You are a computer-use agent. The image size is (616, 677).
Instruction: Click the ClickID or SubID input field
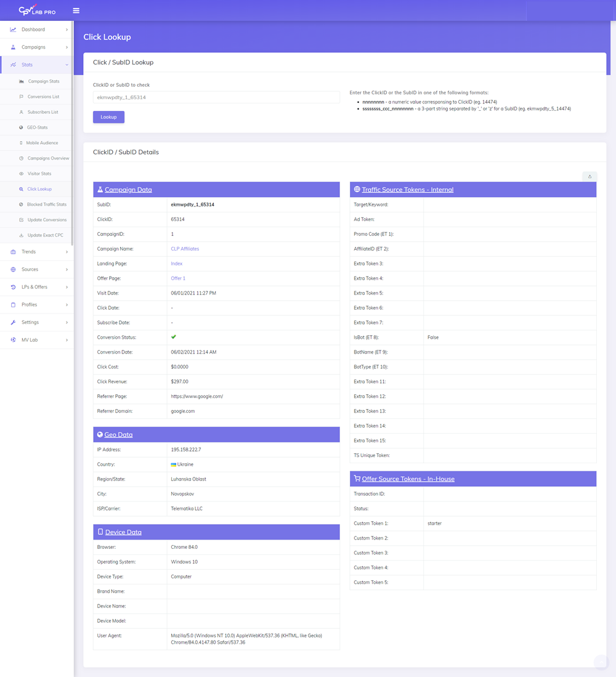point(216,97)
